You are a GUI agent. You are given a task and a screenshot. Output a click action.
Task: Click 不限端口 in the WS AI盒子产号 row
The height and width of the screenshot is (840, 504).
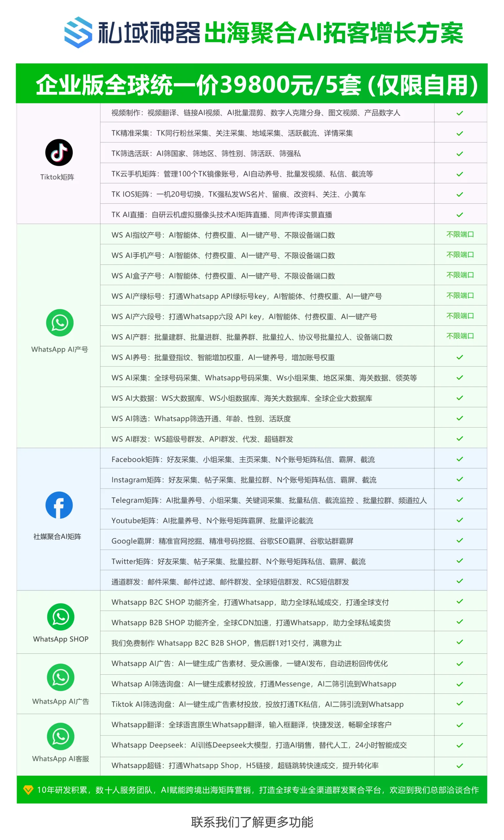(460, 275)
